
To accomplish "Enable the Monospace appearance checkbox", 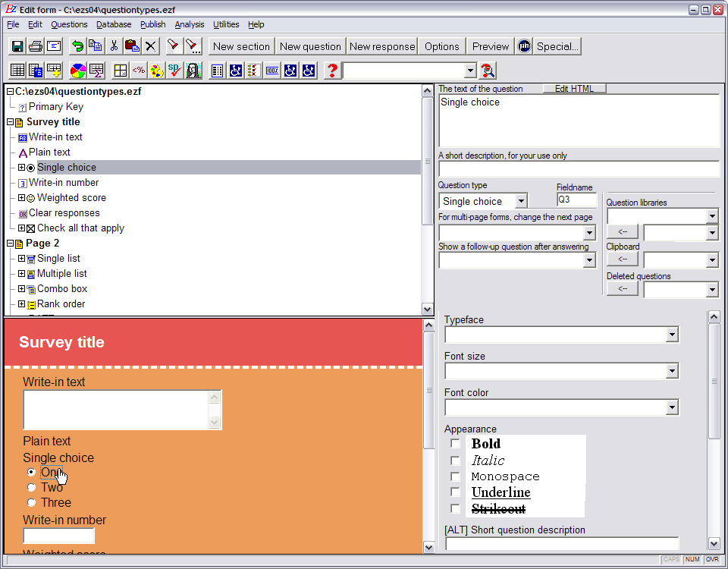I will pos(455,476).
